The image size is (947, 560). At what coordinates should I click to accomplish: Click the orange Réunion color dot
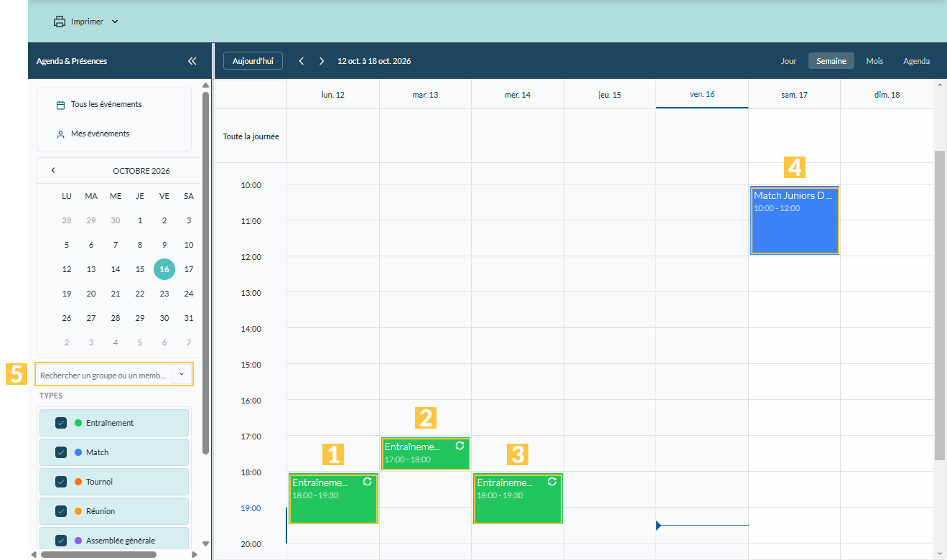78,511
